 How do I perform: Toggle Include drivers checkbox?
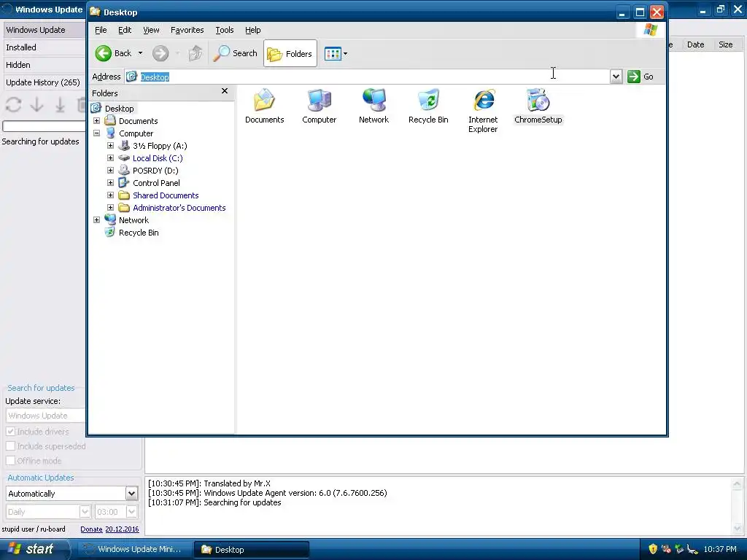point(10,432)
